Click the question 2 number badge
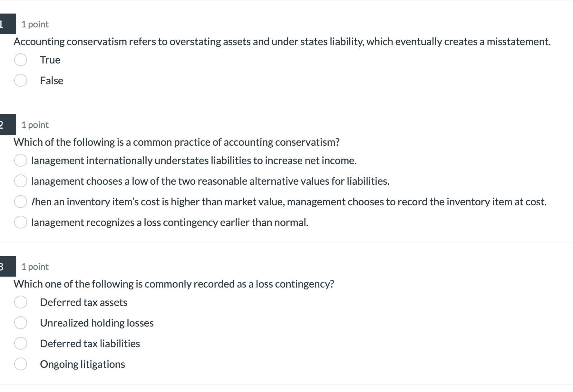The image size is (573, 392). click(x=8, y=125)
